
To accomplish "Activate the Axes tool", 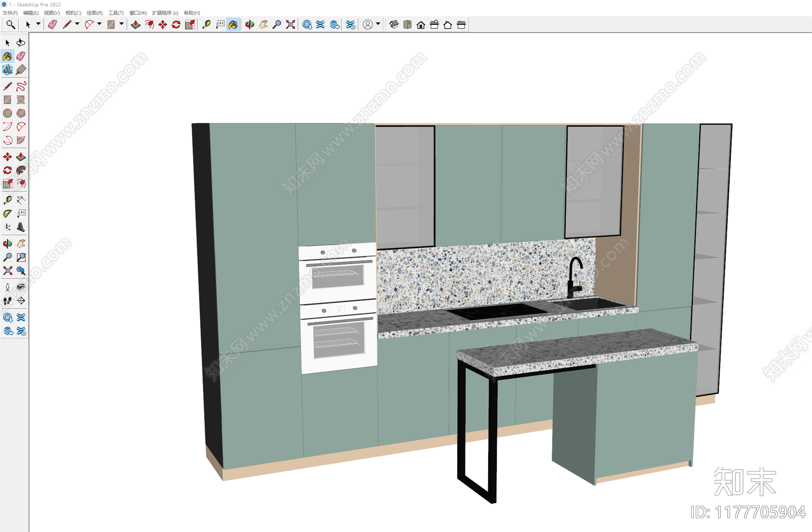I will tap(8, 227).
